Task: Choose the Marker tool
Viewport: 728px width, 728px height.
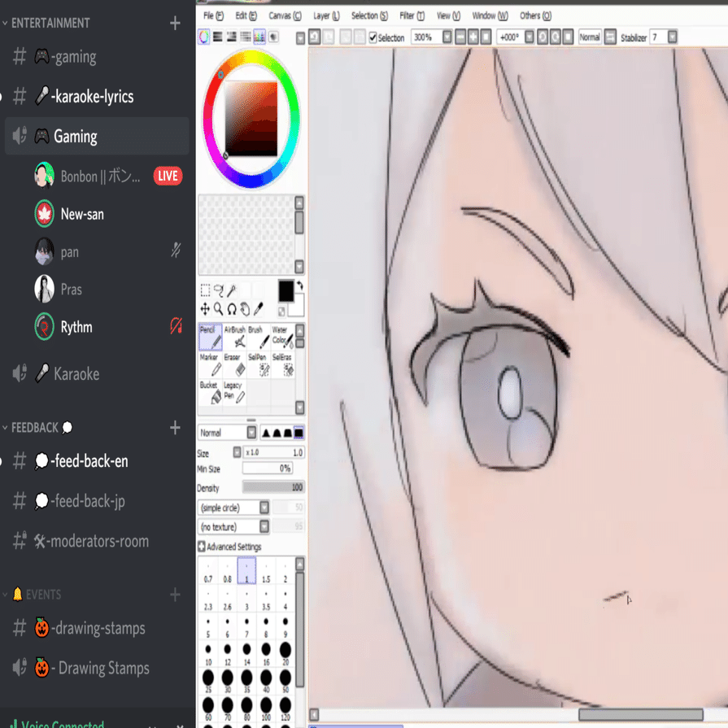Action: click(211, 365)
